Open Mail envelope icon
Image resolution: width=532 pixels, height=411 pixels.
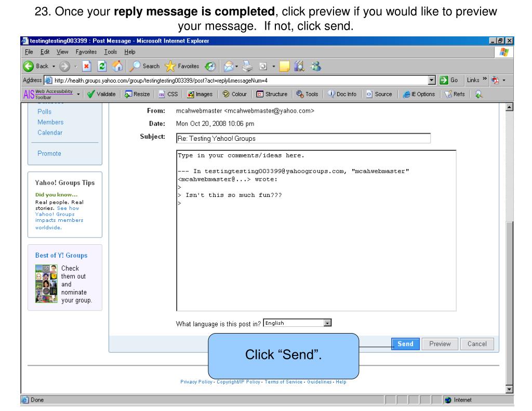click(x=229, y=66)
